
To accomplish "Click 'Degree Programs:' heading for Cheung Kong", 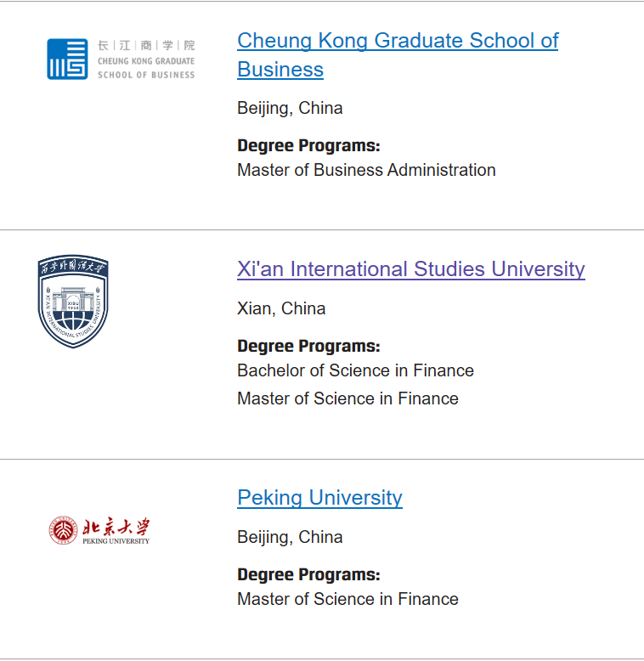I will [308, 145].
